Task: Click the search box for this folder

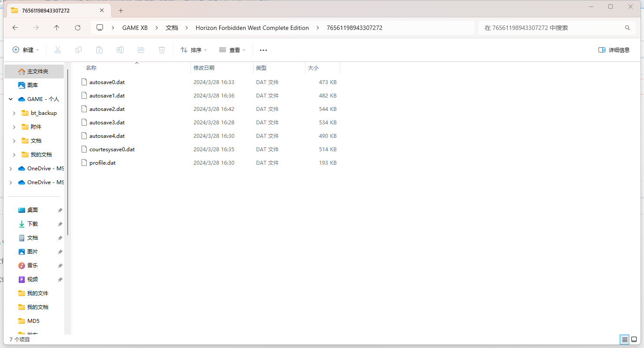Action: point(551,28)
